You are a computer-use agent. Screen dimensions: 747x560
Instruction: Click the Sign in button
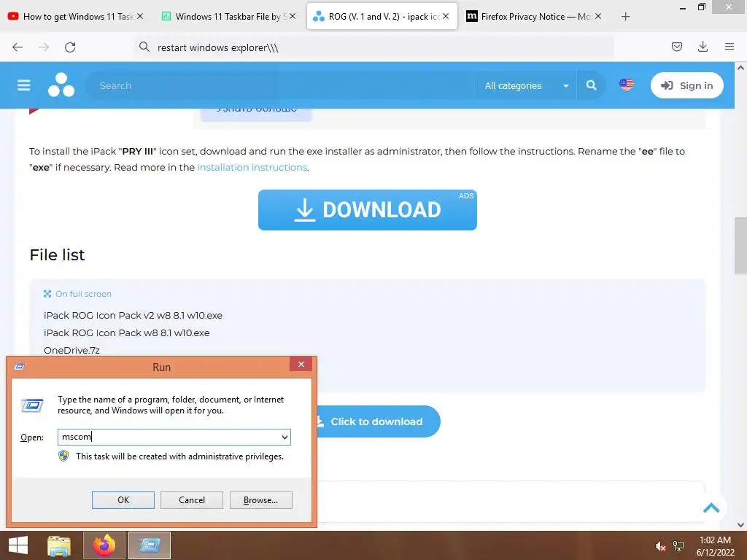pyautogui.click(x=687, y=85)
